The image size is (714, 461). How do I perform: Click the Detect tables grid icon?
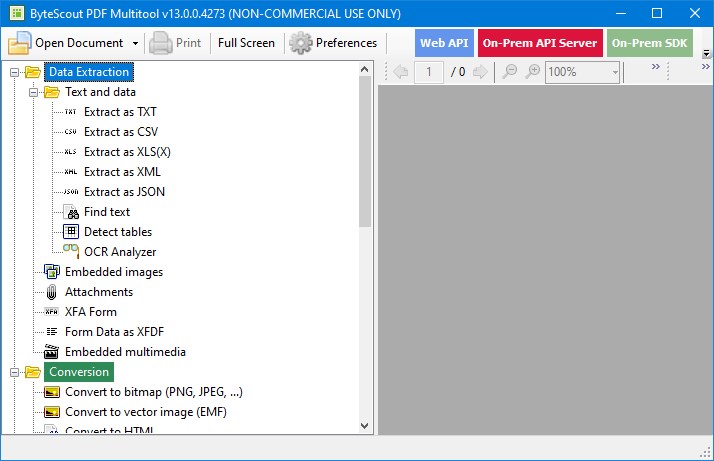pyautogui.click(x=71, y=232)
